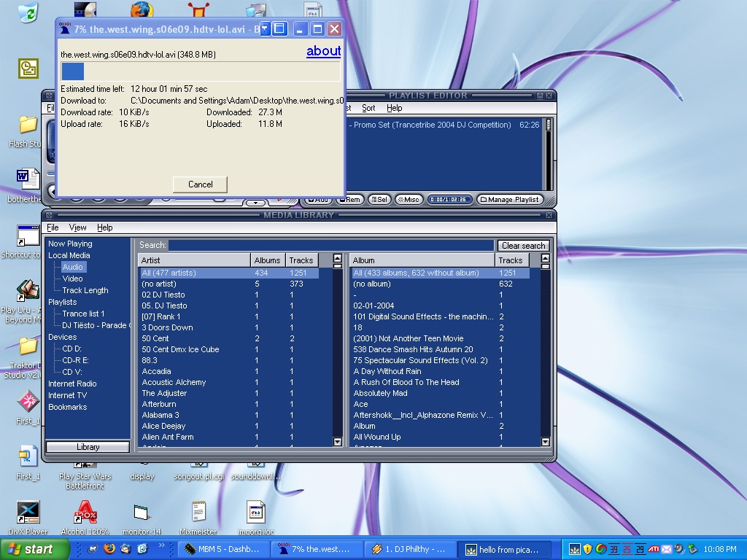Click the Winamp main window dropdown arrow
Image resolution: width=747 pixels, height=560 pixels.
click(x=256, y=203)
